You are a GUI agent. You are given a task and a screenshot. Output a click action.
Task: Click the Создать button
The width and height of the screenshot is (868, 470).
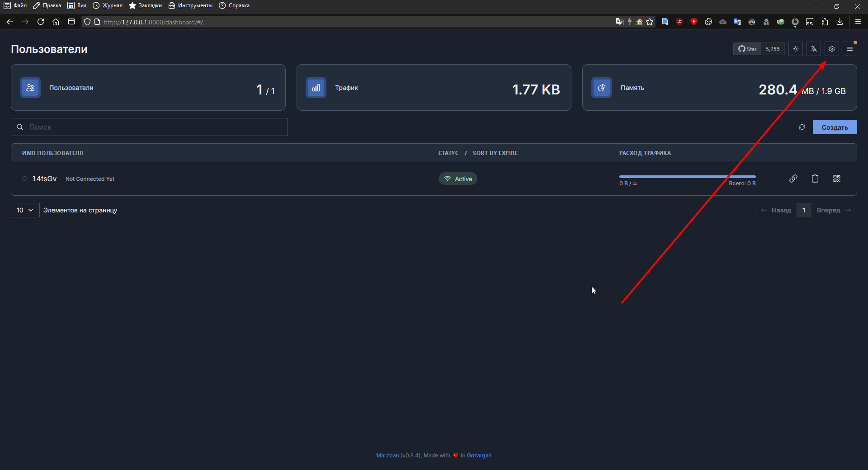pyautogui.click(x=835, y=127)
